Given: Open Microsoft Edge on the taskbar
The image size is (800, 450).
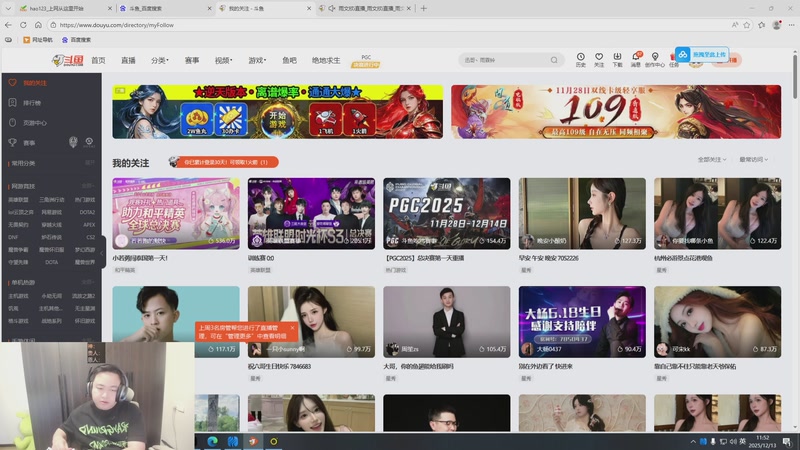Looking at the screenshot, I should click(212, 441).
